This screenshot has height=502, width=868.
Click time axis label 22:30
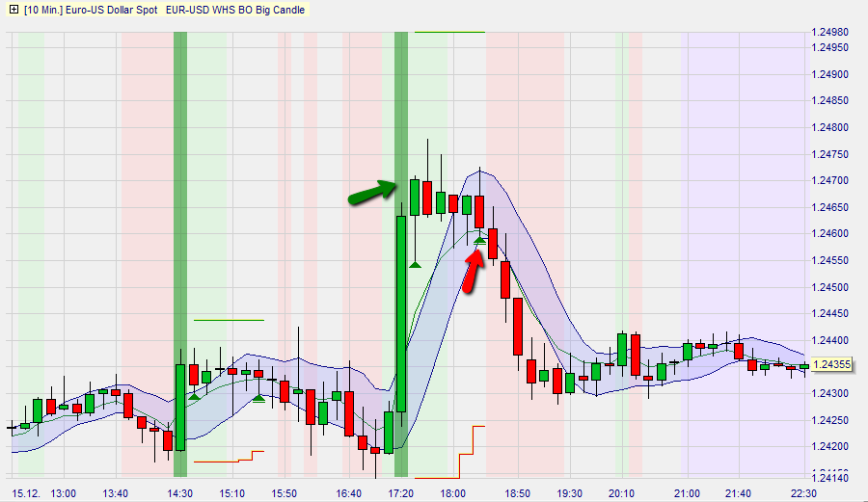click(803, 493)
